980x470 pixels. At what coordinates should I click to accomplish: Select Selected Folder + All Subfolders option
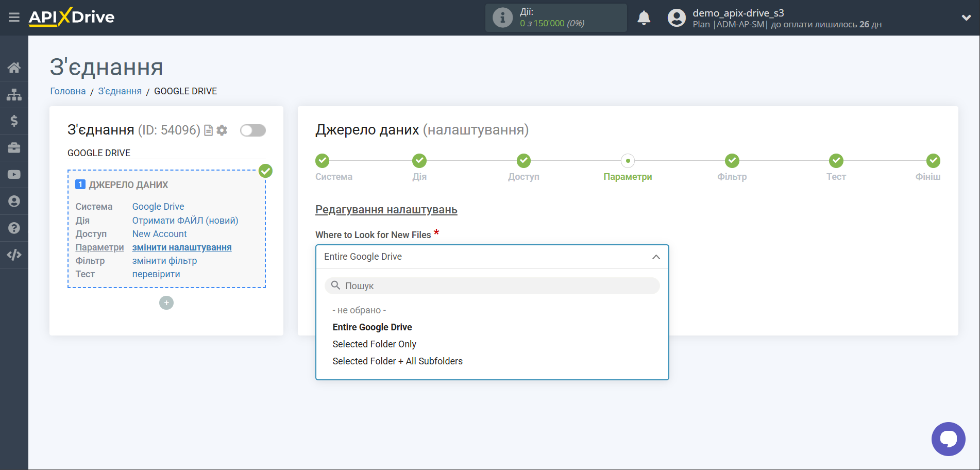click(397, 361)
